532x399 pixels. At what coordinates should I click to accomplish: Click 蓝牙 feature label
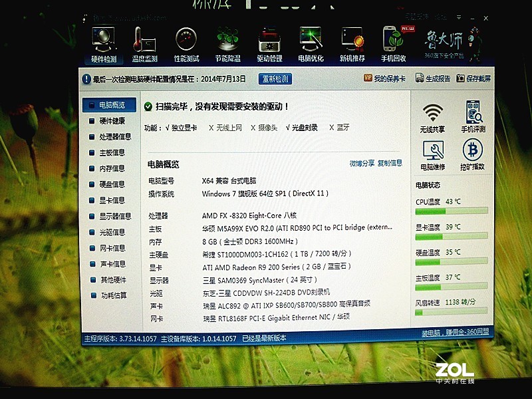(x=343, y=127)
